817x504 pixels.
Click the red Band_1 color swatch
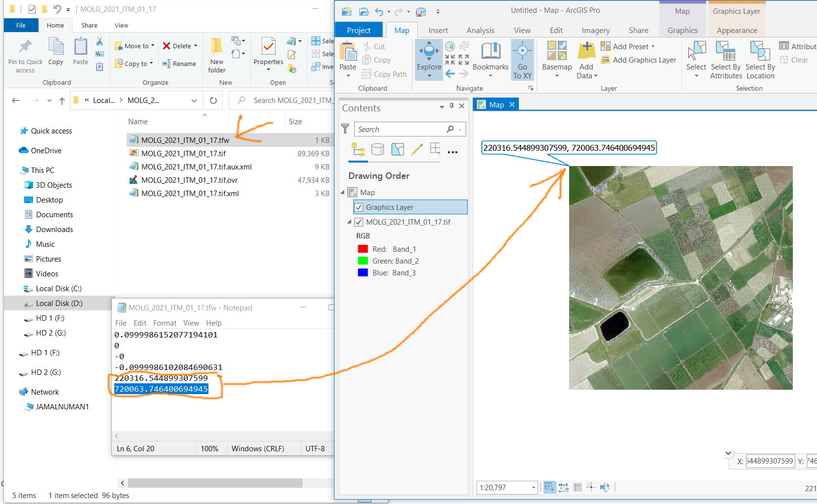363,249
